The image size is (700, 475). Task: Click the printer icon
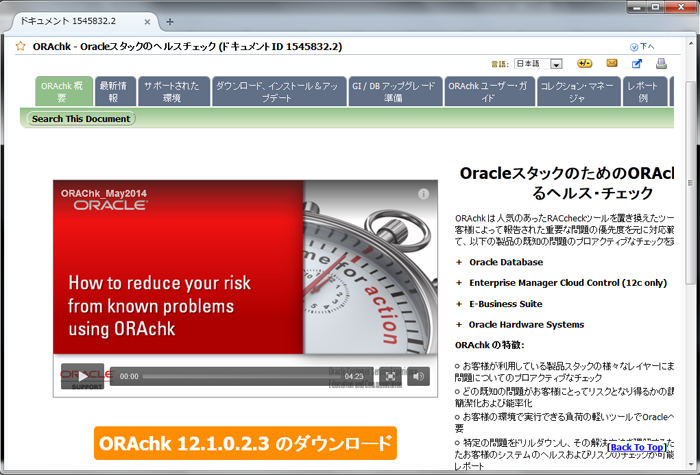[x=661, y=63]
